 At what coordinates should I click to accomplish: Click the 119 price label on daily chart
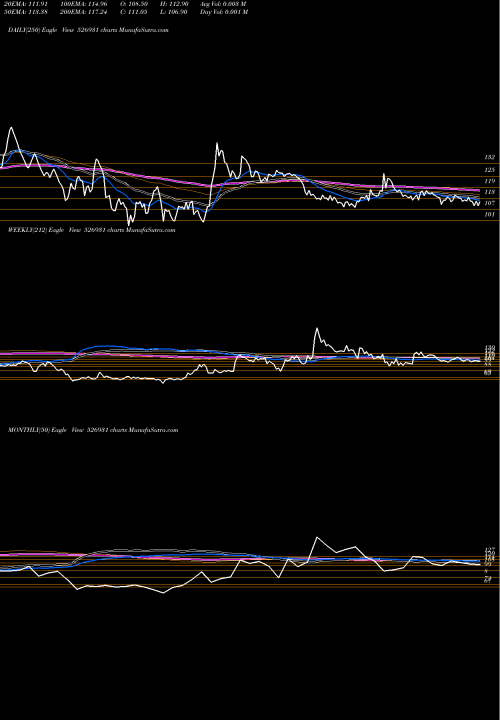(x=490, y=181)
